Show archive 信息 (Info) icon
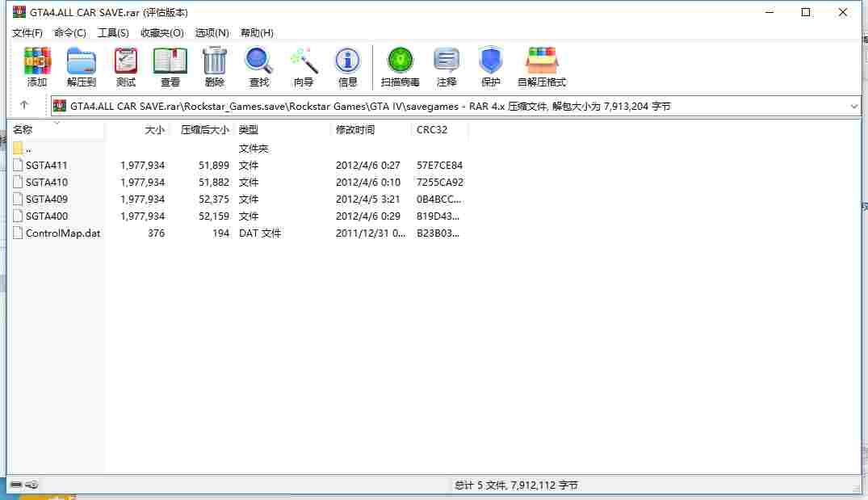 (x=347, y=66)
